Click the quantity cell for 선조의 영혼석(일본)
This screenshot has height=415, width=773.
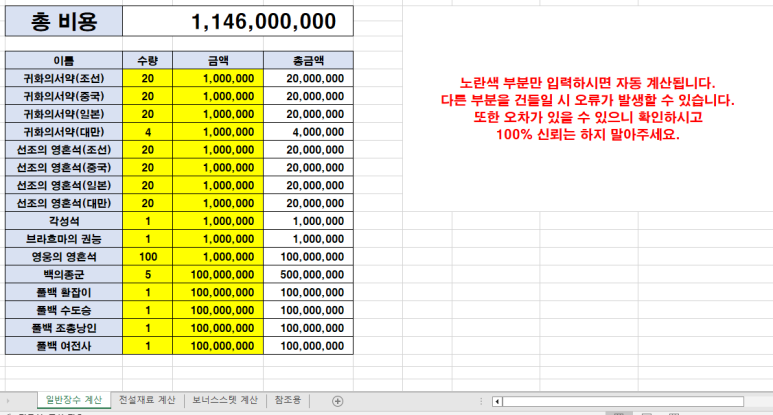(147, 185)
